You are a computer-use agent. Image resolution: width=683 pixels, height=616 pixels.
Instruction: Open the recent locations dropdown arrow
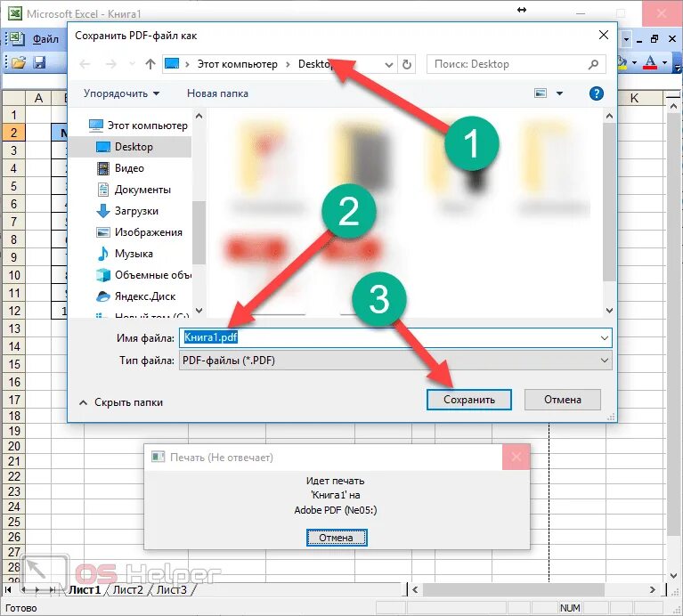pyautogui.click(x=132, y=64)
